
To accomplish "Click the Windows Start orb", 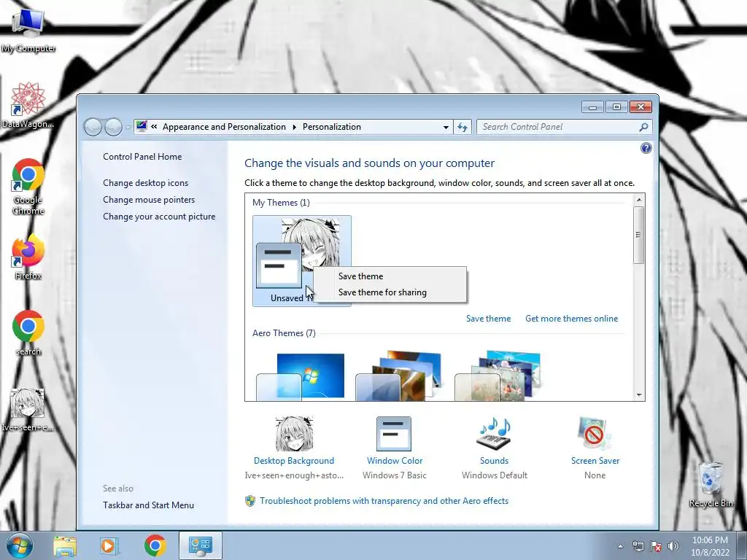I will click(20, 545).
